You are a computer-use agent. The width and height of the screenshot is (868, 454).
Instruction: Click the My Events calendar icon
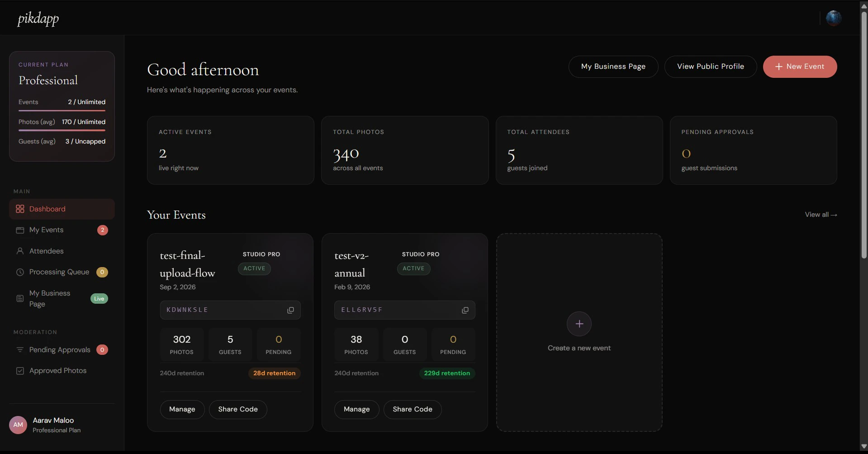point(20,230)
